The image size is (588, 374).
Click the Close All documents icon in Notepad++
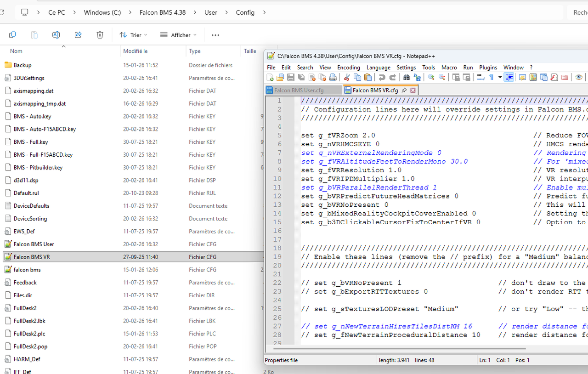[x=322, y=78]
